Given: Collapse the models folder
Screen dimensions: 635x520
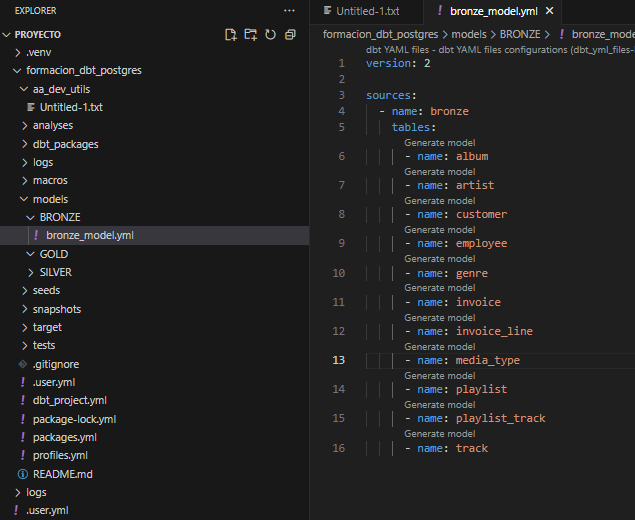Looking at the screenshot, I should tap(50, 199).
